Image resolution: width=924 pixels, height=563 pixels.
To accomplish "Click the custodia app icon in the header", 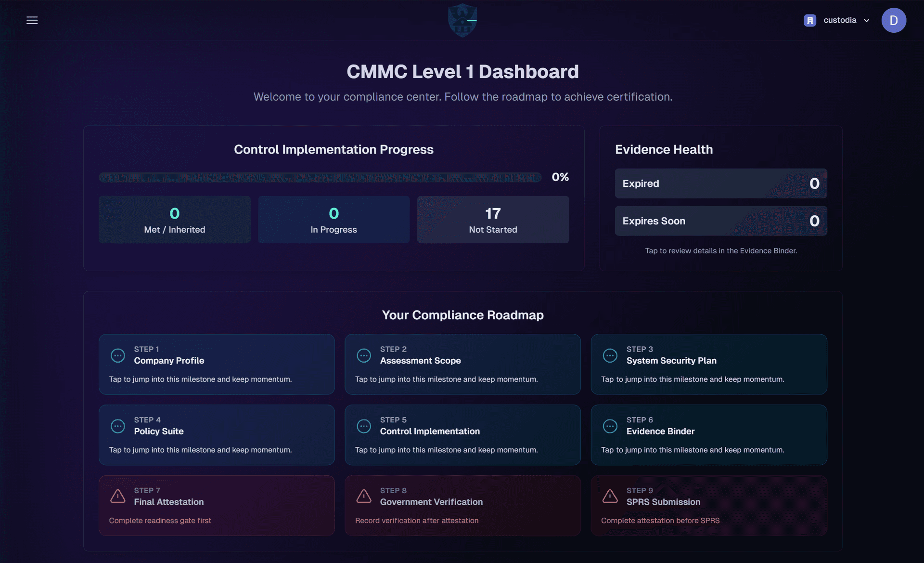I will click(809, 20).
